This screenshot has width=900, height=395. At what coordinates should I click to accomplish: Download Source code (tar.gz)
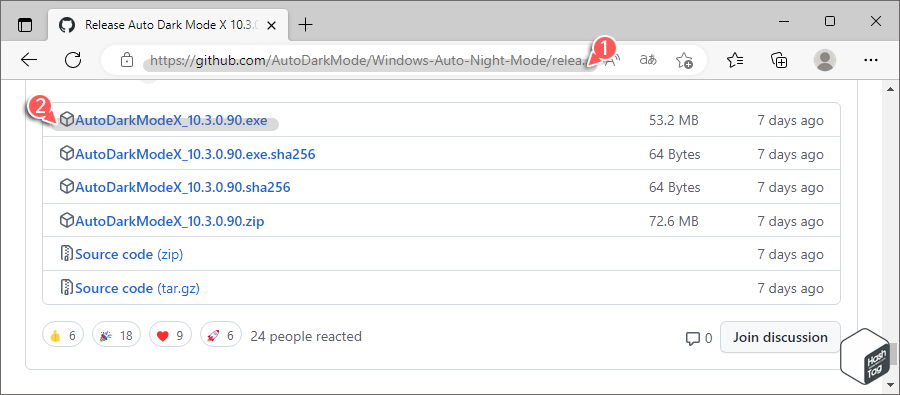pos(137,288)
